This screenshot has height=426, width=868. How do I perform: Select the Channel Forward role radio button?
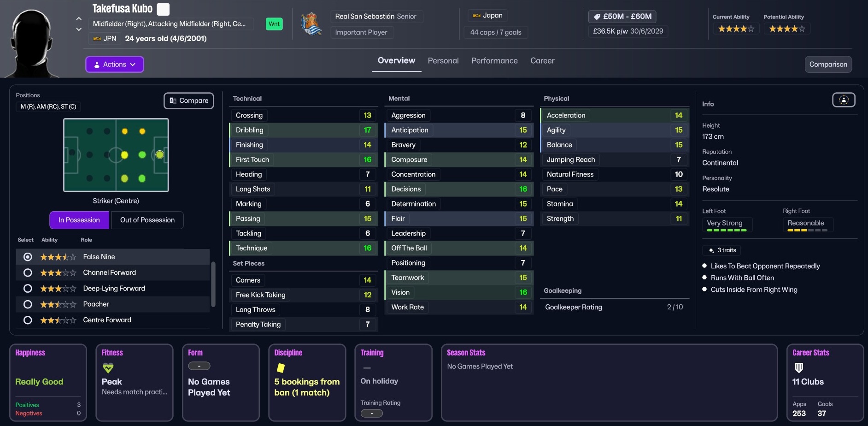tap(28, 273)
